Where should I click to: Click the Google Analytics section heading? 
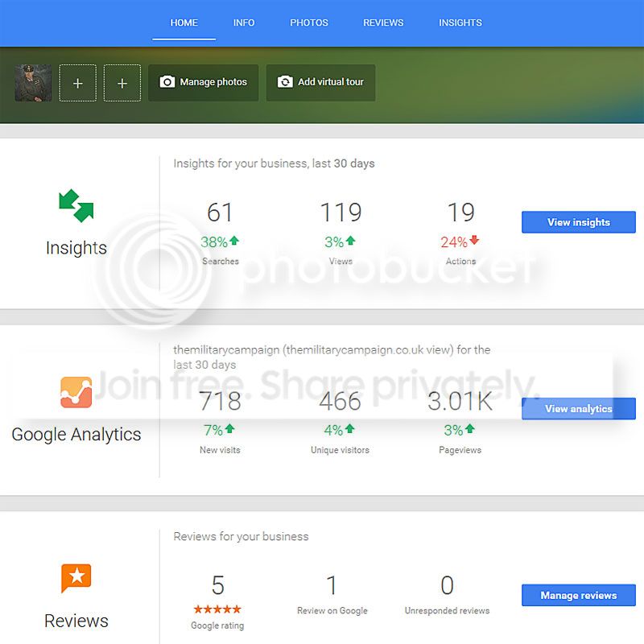(x=76, y=435)
